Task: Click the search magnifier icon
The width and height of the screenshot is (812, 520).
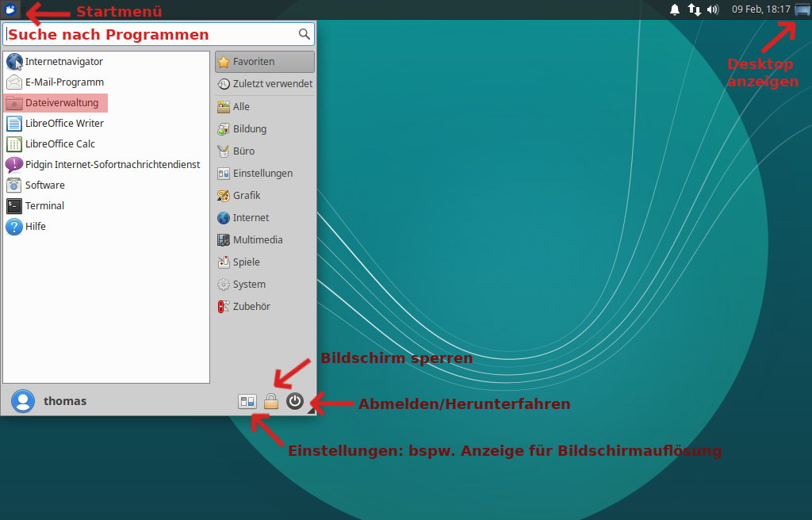Action: coord(304,34)
